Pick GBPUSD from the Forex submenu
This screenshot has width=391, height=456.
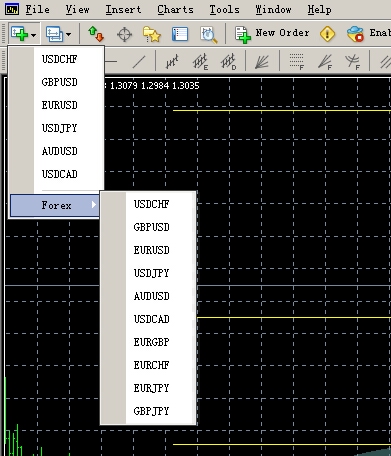pyautogui.click(x=151, y=227)
